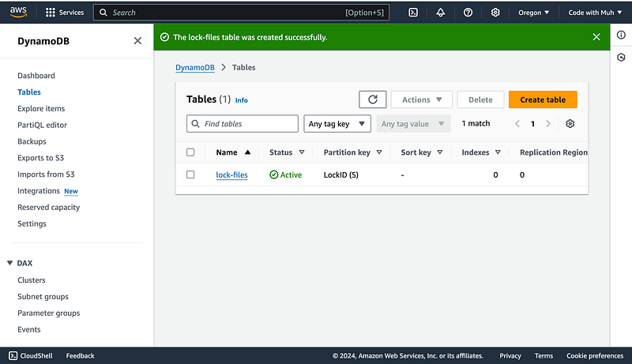Refresh the tables list
This screenshot has width=632, height=364.
click(x=372, y=99)
